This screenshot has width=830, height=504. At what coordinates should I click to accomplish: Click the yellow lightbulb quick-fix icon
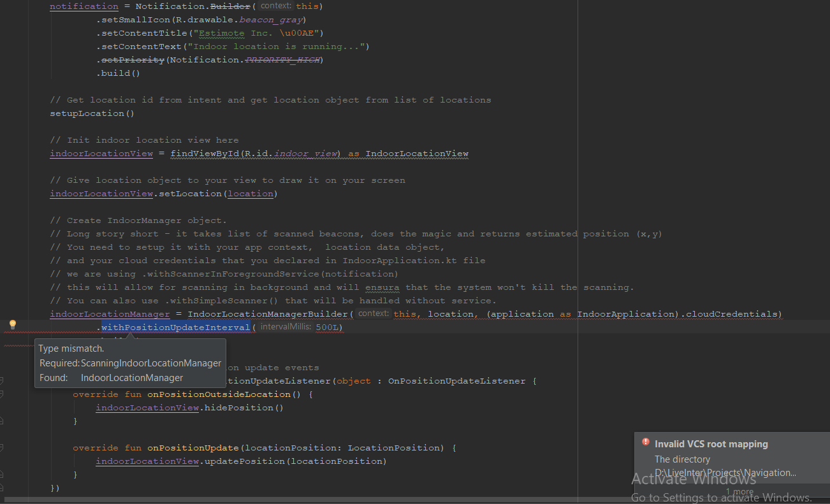12,325
